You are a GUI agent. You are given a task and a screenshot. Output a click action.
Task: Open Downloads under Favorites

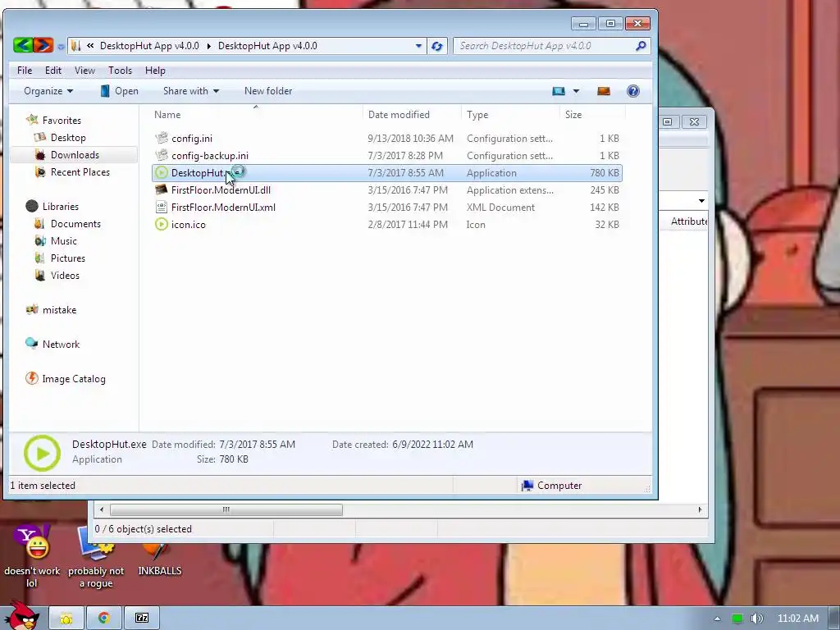click(x=75, y=155)
